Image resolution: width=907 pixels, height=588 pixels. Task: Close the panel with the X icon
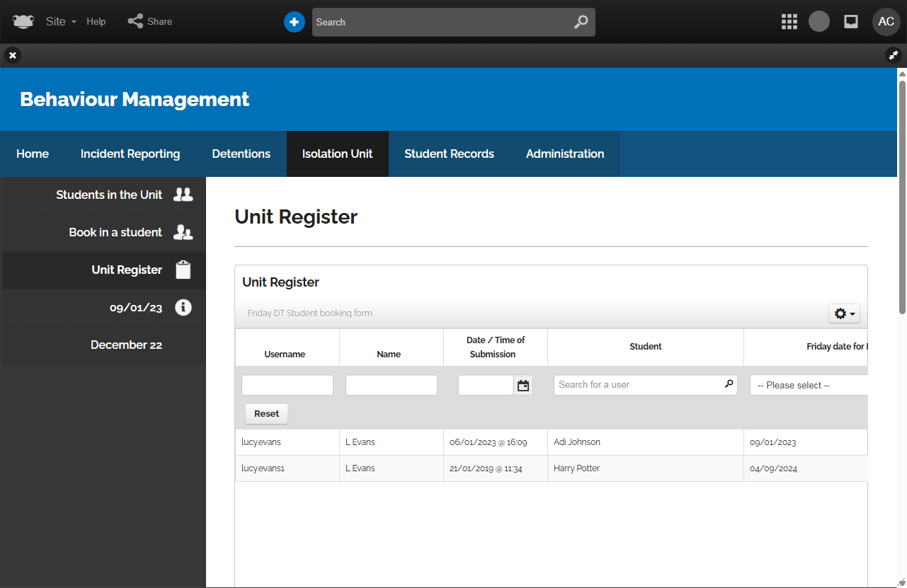tap(13, 54)
